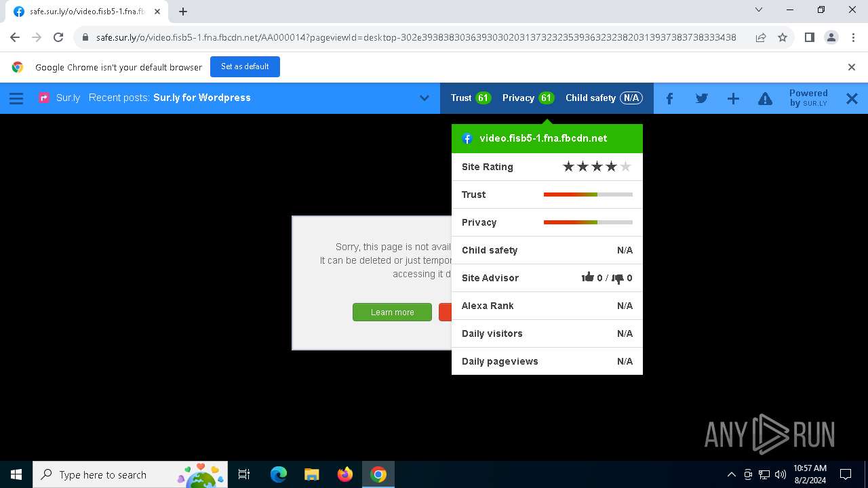This screenshot has width=868, height=488.
Task: Show hidden system tray icons
Action: 731,474
